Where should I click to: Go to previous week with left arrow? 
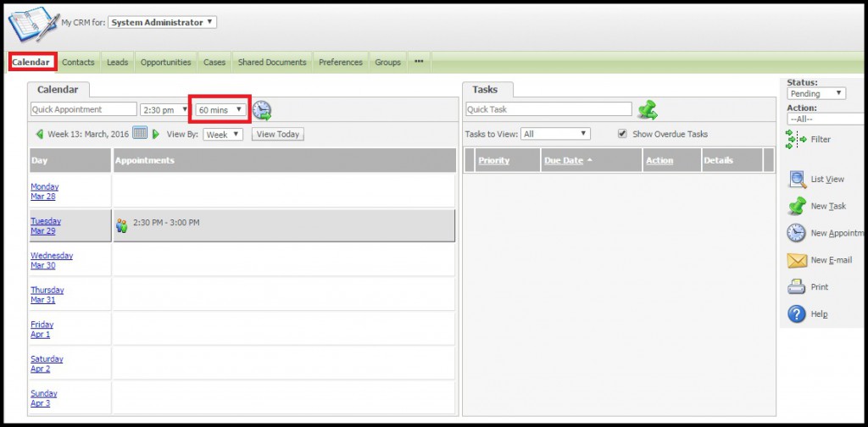click(x=39, y=134)
